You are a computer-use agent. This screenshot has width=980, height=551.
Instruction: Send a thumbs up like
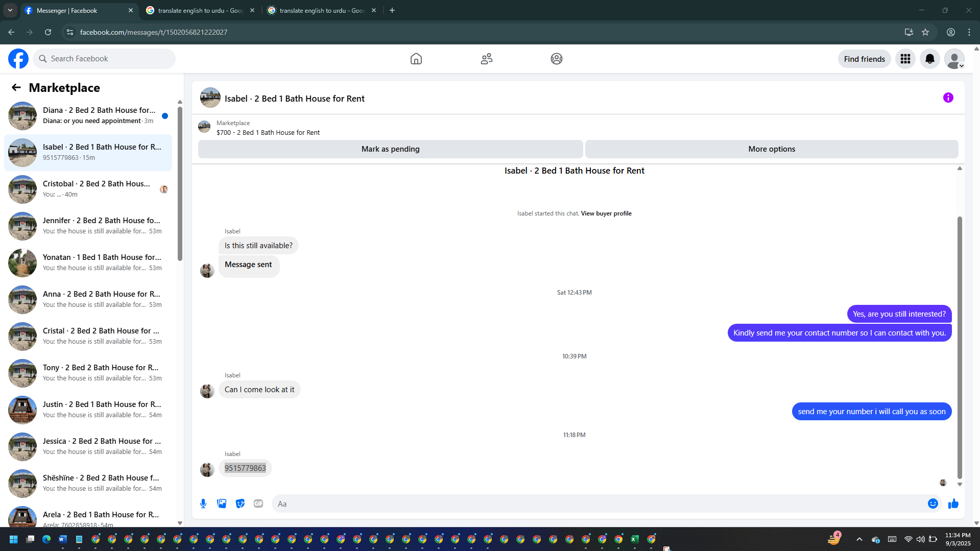point(953,504)
